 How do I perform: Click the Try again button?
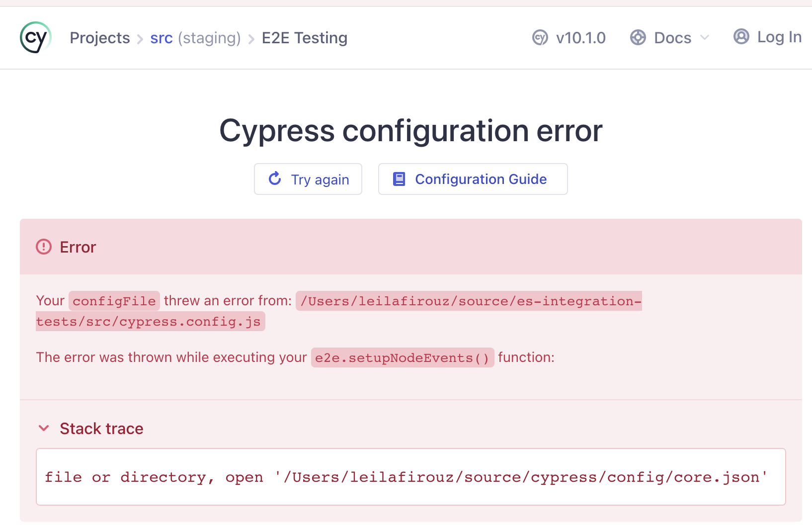(x=308, y=179)
